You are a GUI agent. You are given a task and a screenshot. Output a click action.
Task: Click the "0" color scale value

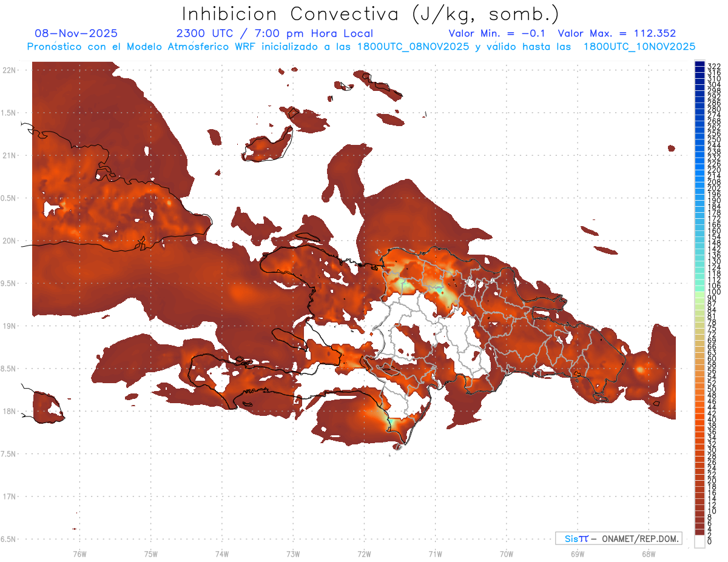click(710, 541)
